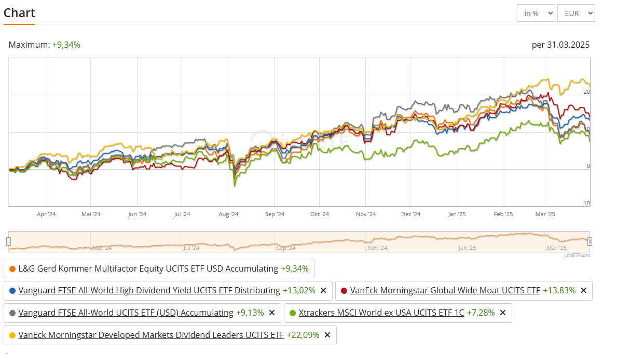This screenshot has height=354, width=644.
Task: Click the right range navigator handle
Action: tap(590, 241)
